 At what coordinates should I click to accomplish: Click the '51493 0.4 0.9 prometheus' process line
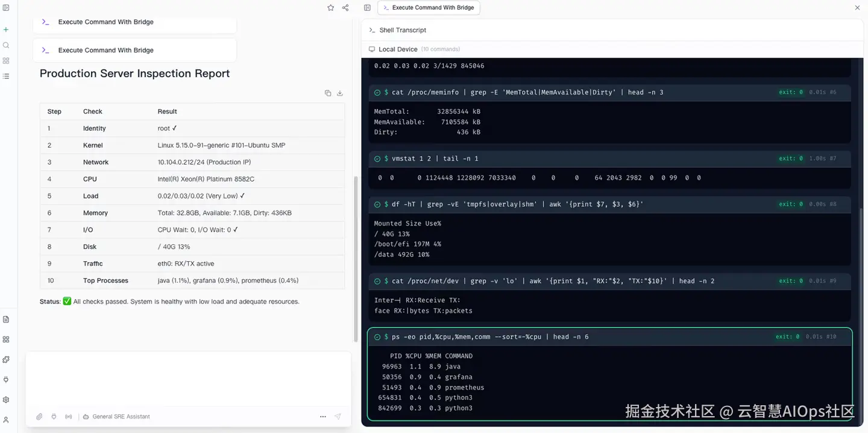click(433, 388)
